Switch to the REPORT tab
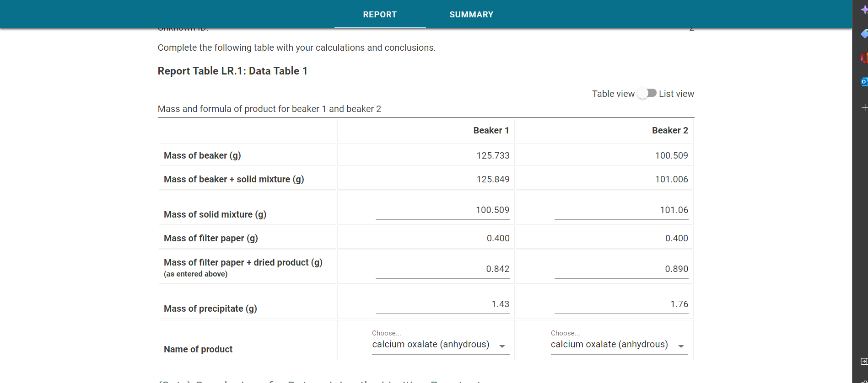 click(x=380, y=14)
